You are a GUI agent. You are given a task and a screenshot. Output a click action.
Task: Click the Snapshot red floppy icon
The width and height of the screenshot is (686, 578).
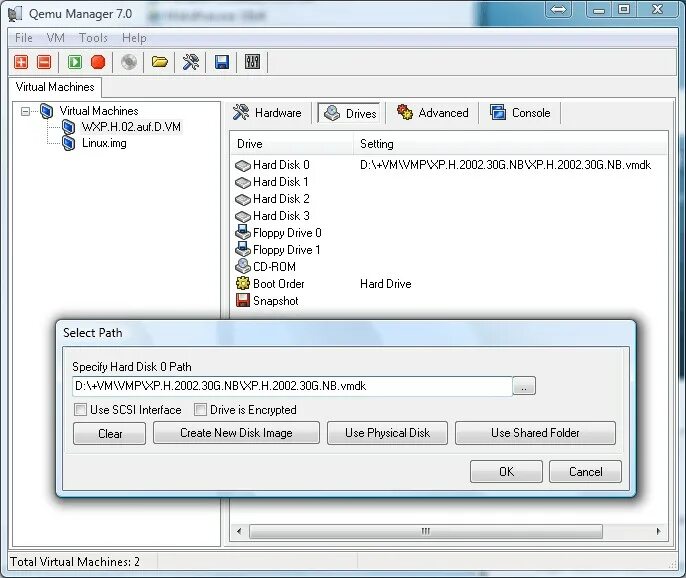(x=243, y=300)
